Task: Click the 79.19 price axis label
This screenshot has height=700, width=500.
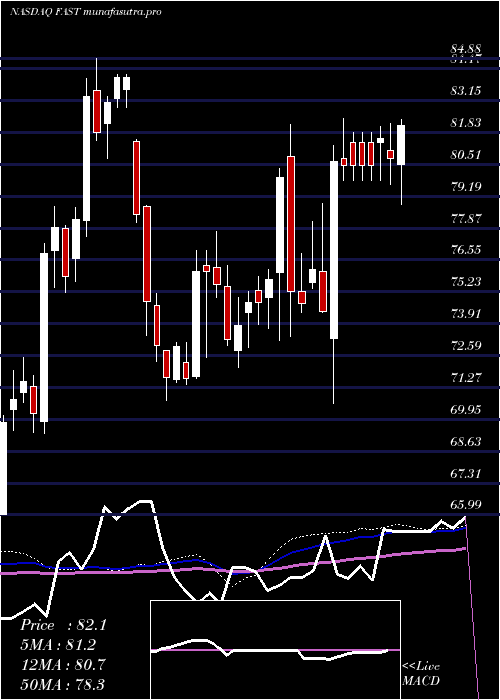Action: pyautogui.click(x=466, y=186)
